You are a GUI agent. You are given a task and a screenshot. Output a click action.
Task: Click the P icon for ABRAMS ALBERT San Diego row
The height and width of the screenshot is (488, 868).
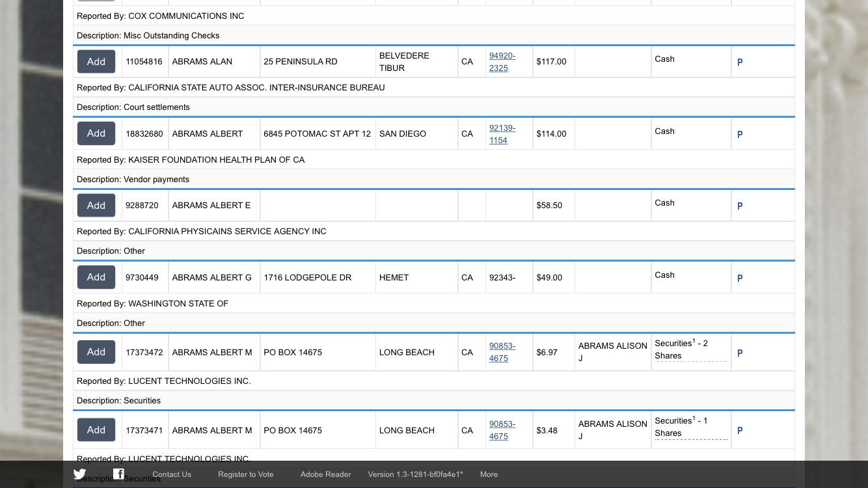tap(740, 135)
